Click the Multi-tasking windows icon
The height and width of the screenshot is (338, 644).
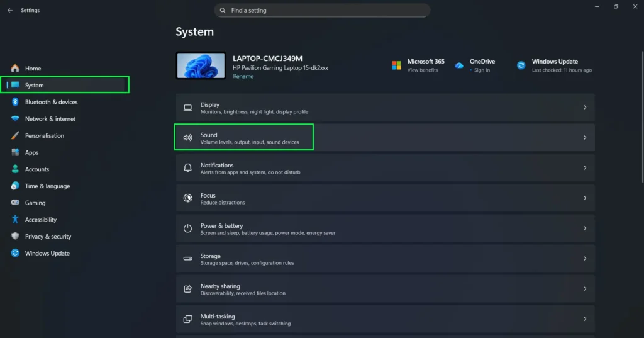tap(187, 319)
